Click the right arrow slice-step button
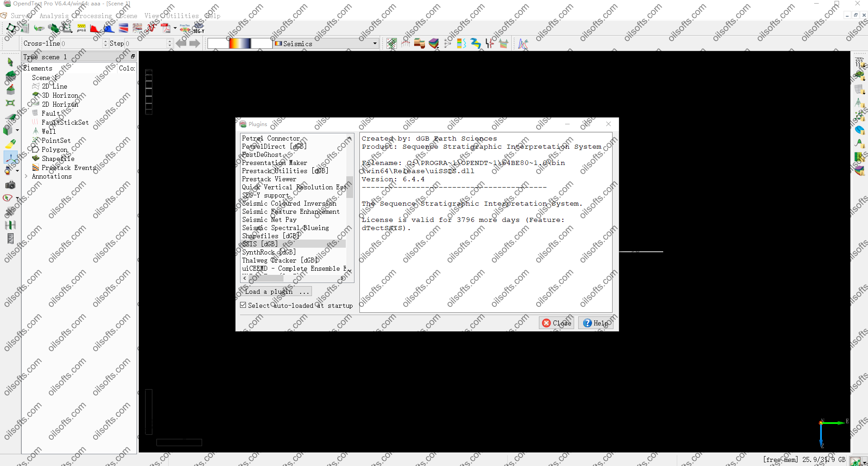 195,43
